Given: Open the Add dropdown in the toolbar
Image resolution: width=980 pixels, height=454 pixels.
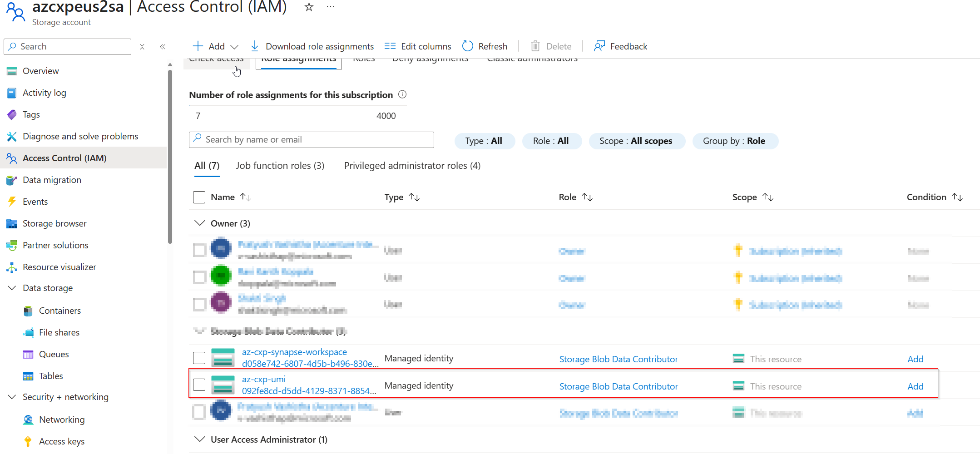Looking at the screenshot, I should [215, 46].
